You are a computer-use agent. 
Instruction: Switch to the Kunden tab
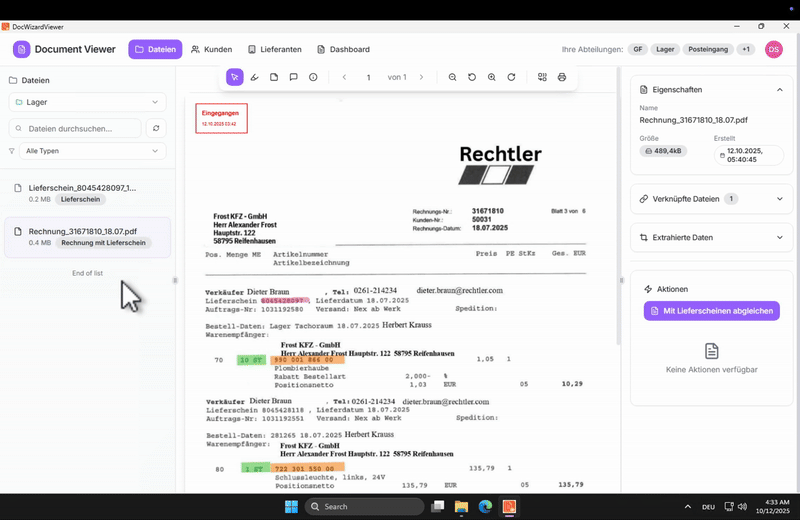pos(212,49)
